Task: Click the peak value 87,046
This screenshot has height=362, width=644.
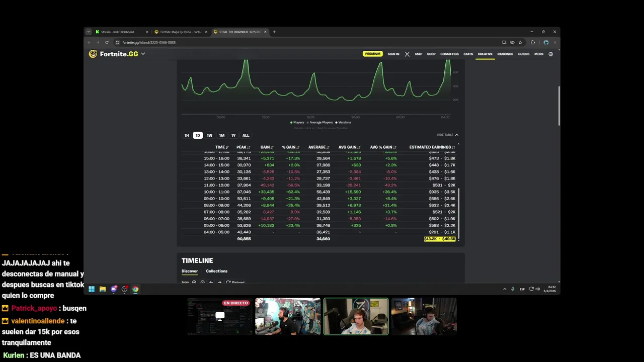Action: pos(244,192)
